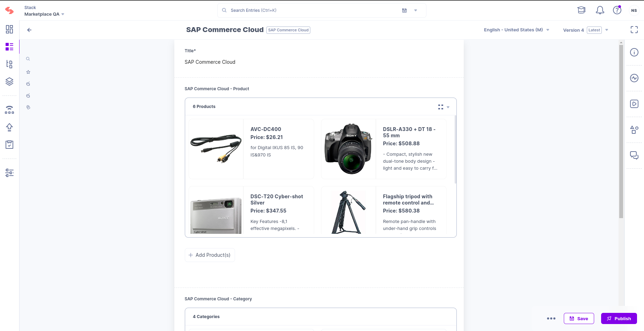Click the SAP Commerce Cloud - Category label
Screen dimensions: 644x331
(x=218, y=299)
